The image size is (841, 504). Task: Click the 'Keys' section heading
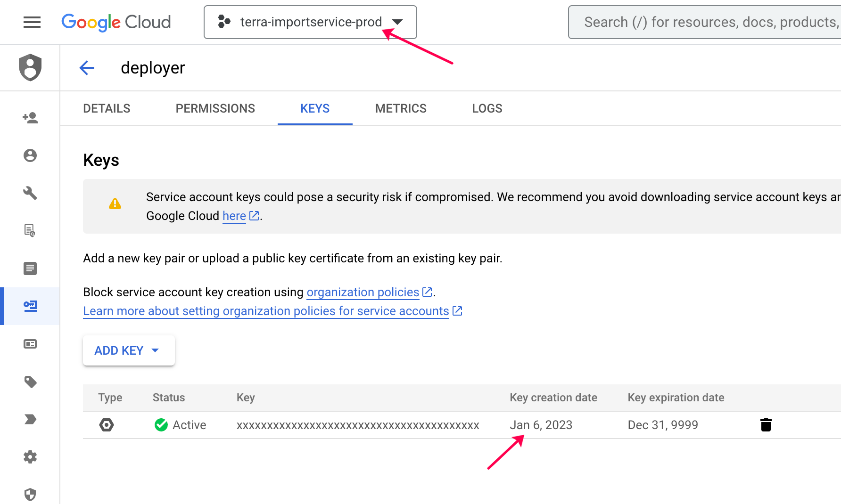[x=101, y=160]
